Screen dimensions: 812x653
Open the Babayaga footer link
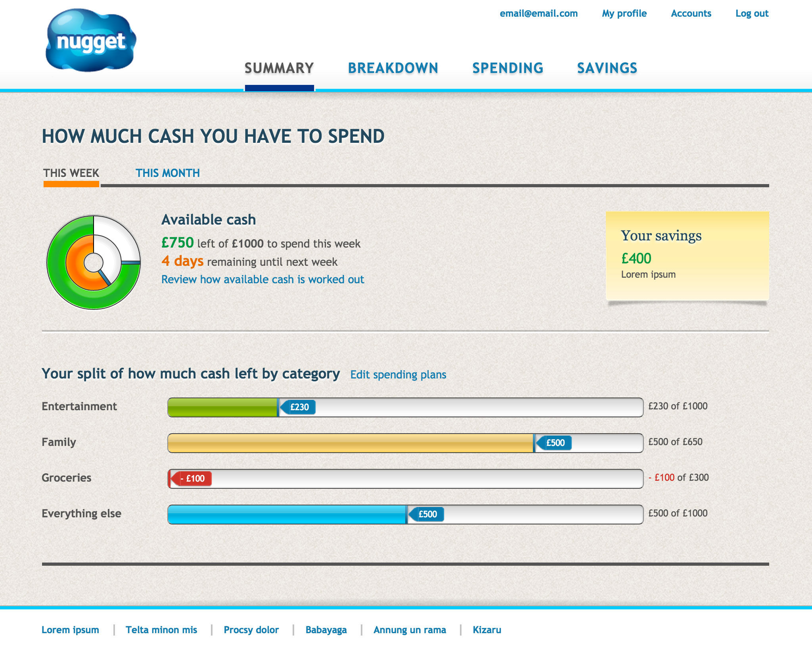click(326, 630)
